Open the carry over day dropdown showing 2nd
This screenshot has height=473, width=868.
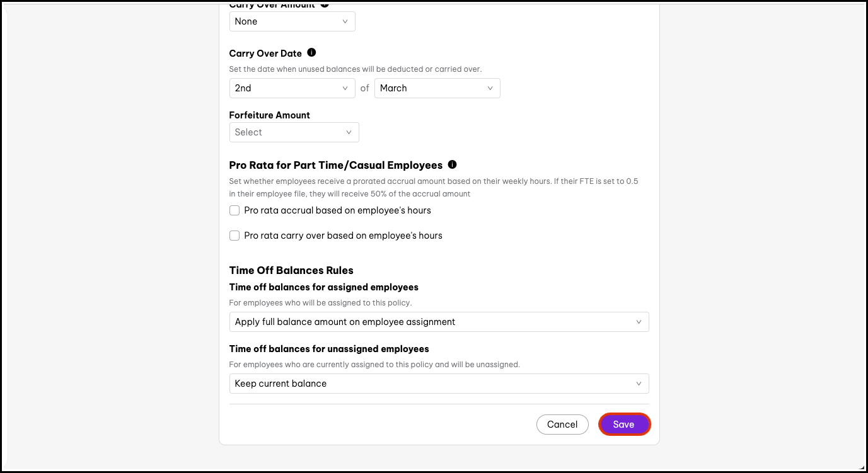(x=292, y=88)
